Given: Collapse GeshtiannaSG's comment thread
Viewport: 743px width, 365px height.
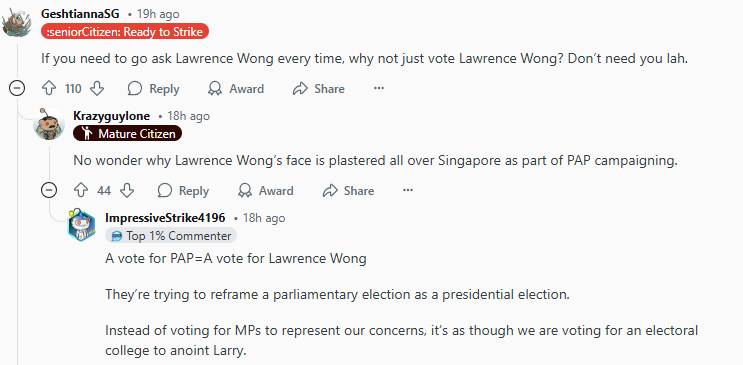Looking at the screenshot, I should tap(17, 89).
